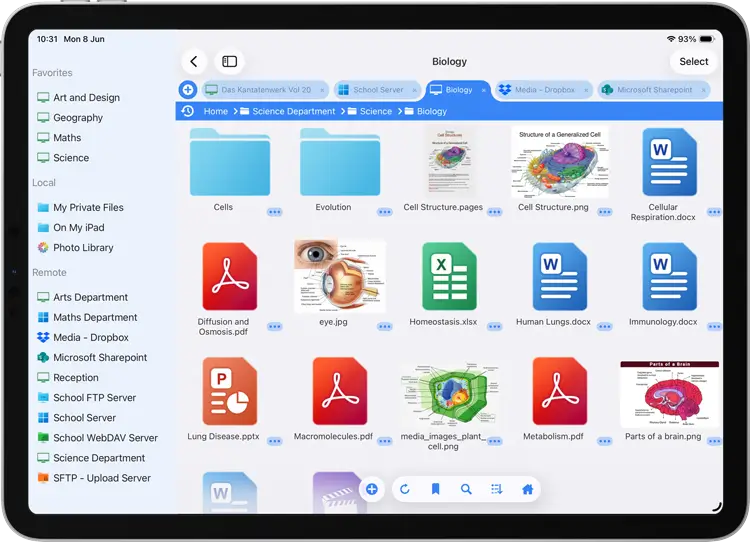Open Parts of a brain.png image
This screenshot has width=750, height=542.
pos(669,394)
